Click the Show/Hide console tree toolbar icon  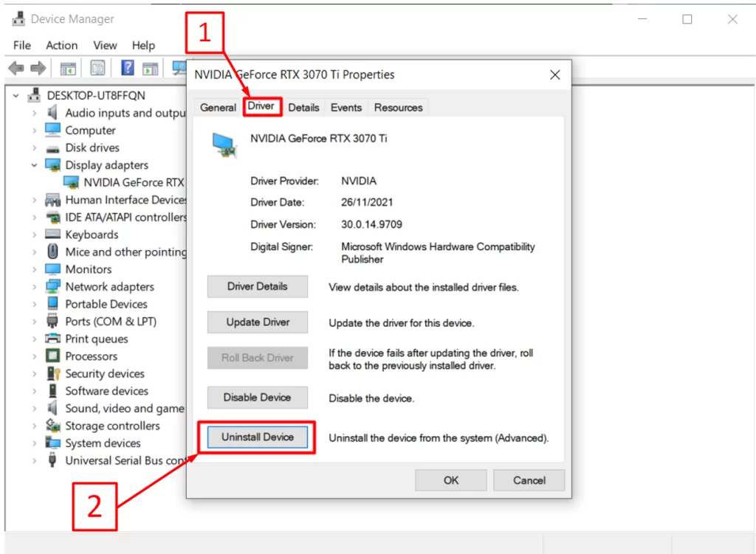[68, 69]
